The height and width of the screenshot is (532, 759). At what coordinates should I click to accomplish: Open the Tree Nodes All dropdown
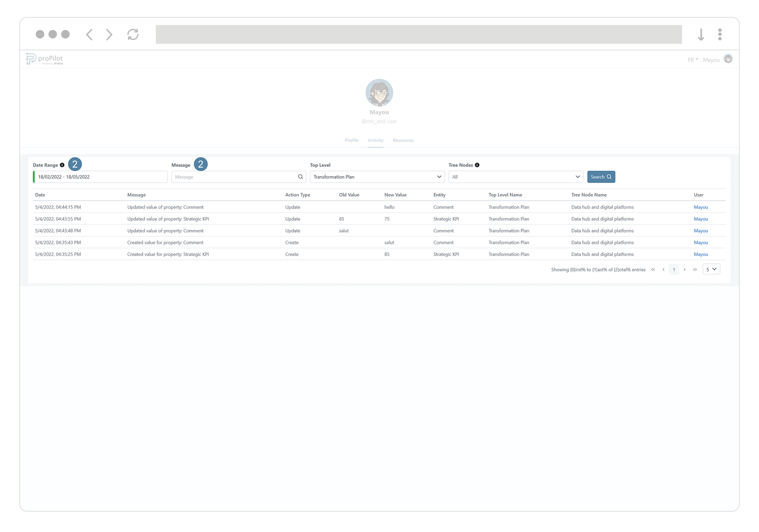click(515, 177)
